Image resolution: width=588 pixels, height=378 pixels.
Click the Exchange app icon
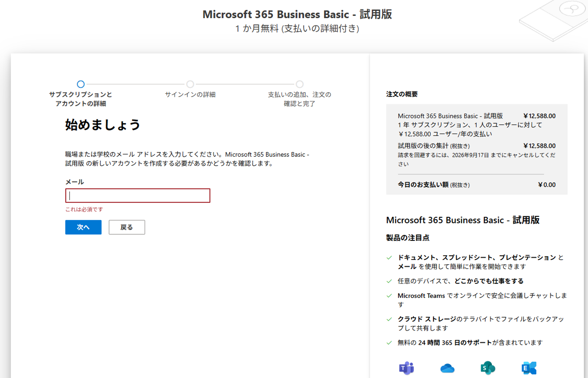pos(529,368)
